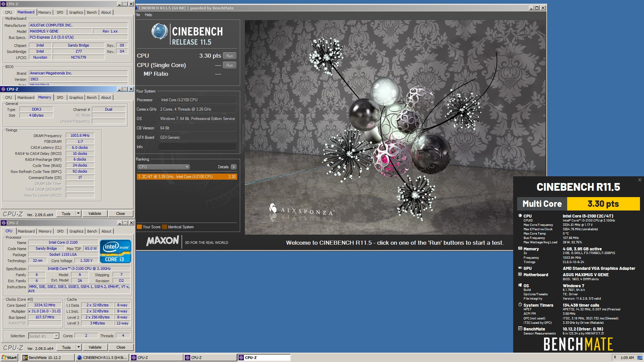Show hidden system tray icons
Screen dimensions: 644x362
click(615, 357)
